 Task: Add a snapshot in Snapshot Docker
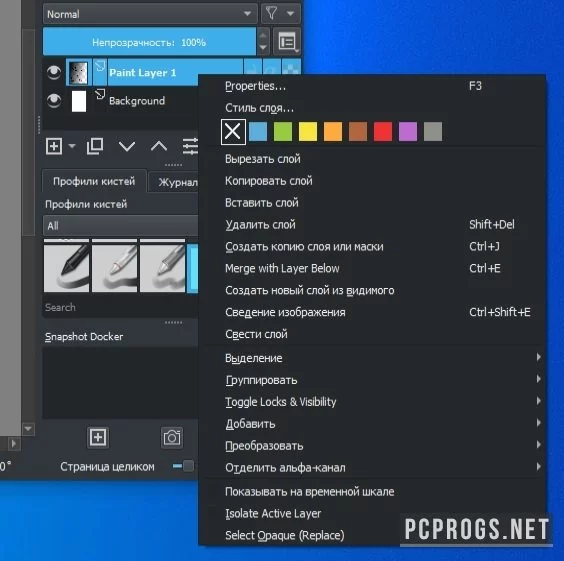[98, 437]
